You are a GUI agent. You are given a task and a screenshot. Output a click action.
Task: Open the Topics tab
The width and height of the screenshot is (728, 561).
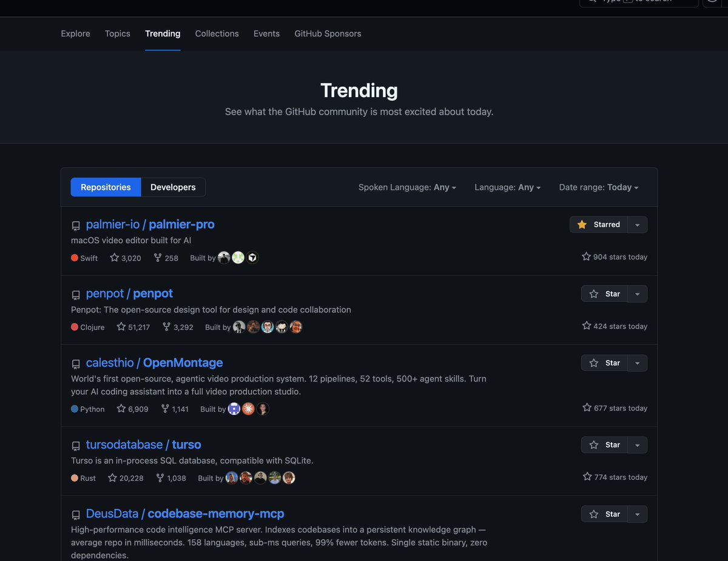(x=118, y=33)
